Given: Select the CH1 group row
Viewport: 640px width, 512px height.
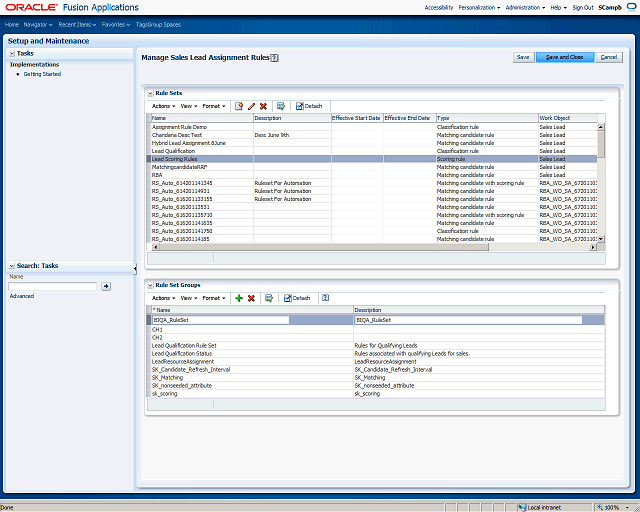Looking at the screenshot, I should click(x=376, y=329).
